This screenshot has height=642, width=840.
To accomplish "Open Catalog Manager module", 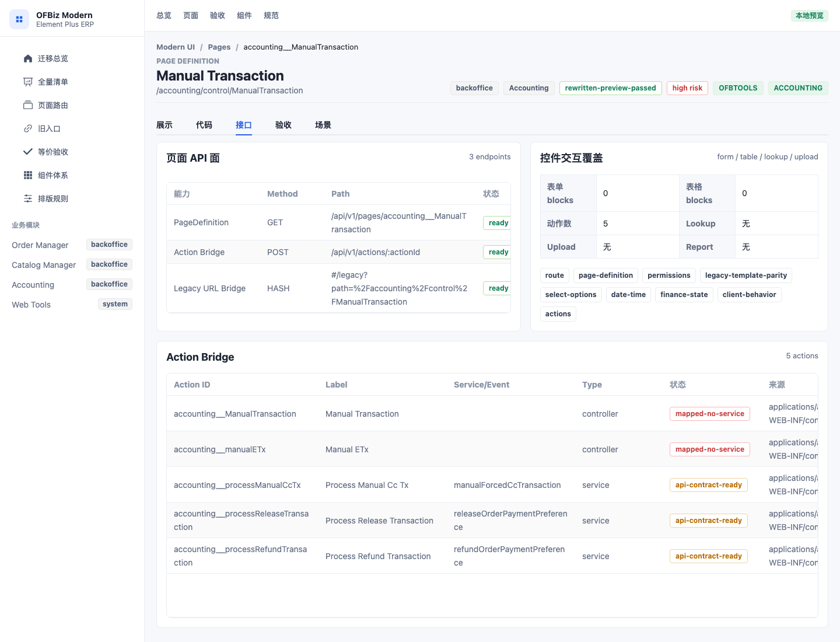I will point(72,265).
